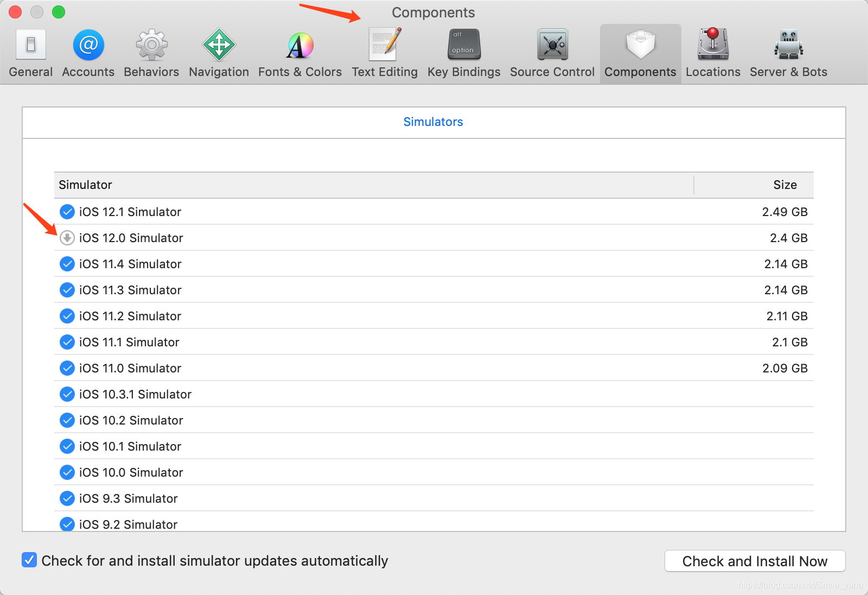Sort by Simulator column header
The height and width of the screenshot is (595, 868).
(x=374, y=185)
